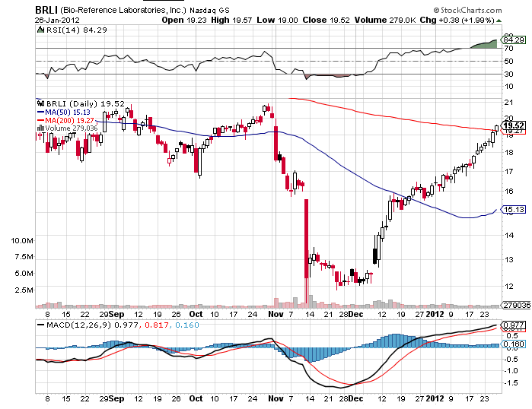Viewport: 532px width, 409px height.
Task: Click the 18 price axis label
Action: click(508, 153)
